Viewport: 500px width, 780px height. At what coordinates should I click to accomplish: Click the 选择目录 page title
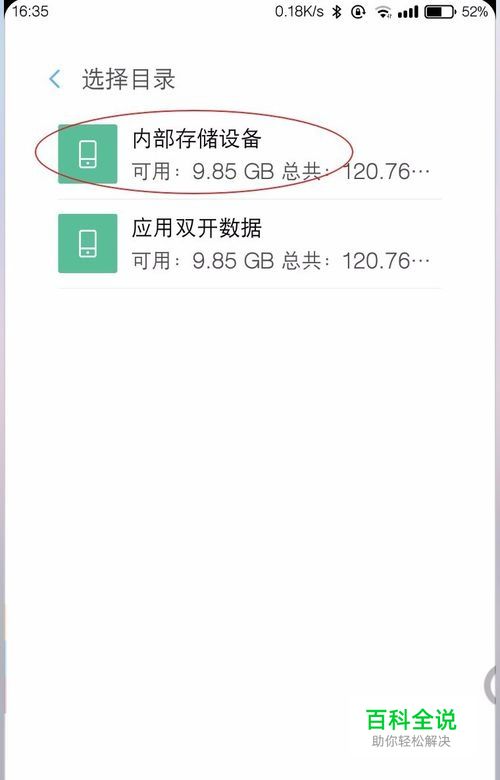128,80
